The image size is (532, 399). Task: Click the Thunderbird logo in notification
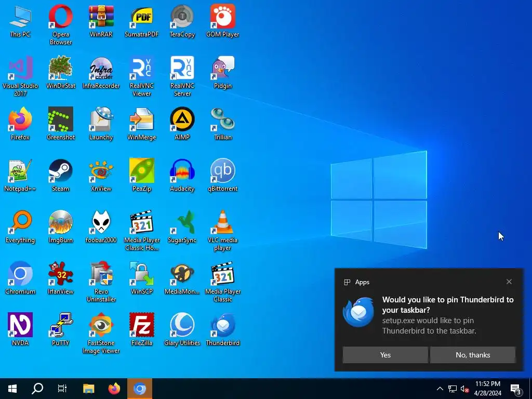click(358, 312)
